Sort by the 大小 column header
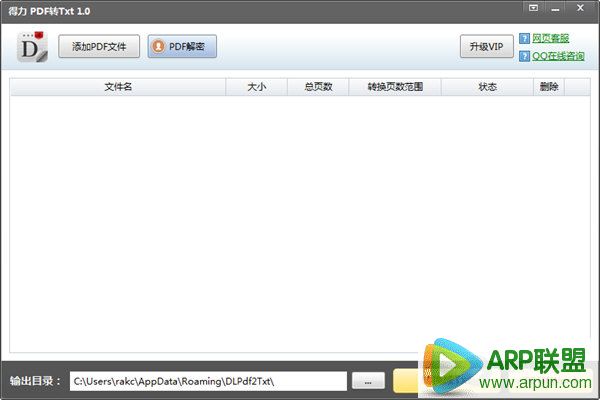 pos(257,87)
